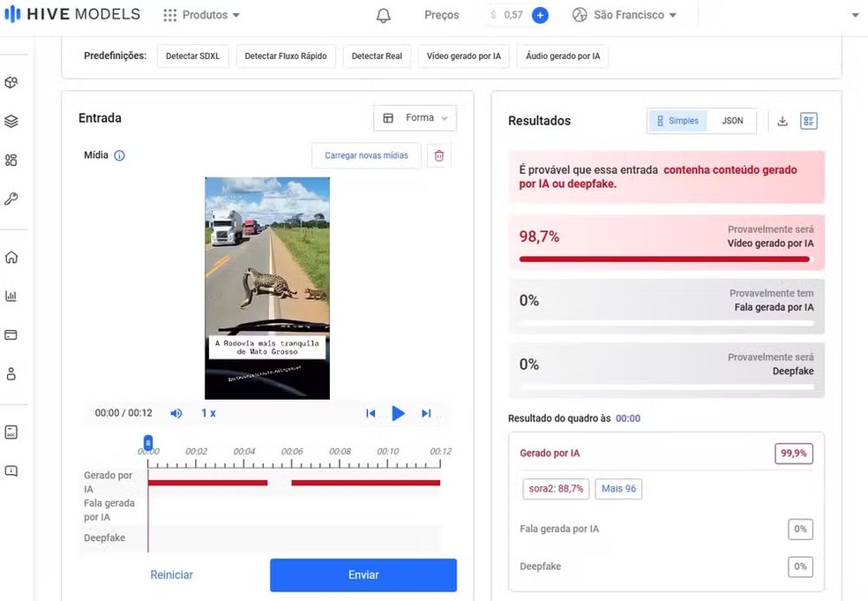This screenshot has height=601, width=868.
Task: Open the notifications bell
Action: tap(383, 16)
